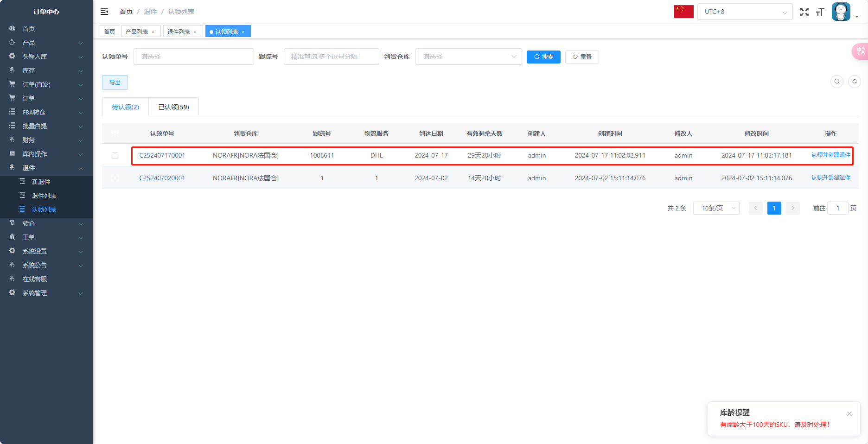
Task: Click the round search toggle icon above table
Action: tap(837, 82)
